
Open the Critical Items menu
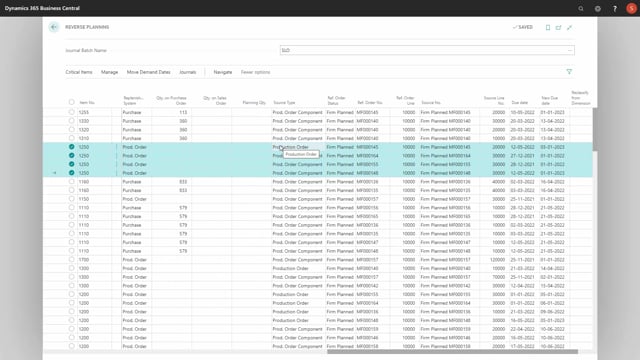coord(79,72)
